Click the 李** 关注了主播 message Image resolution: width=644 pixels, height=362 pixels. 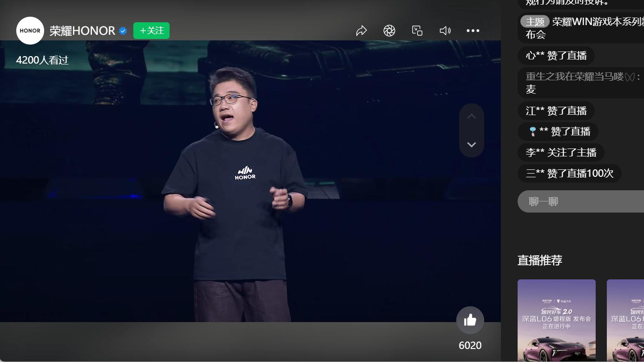(561, 152)
